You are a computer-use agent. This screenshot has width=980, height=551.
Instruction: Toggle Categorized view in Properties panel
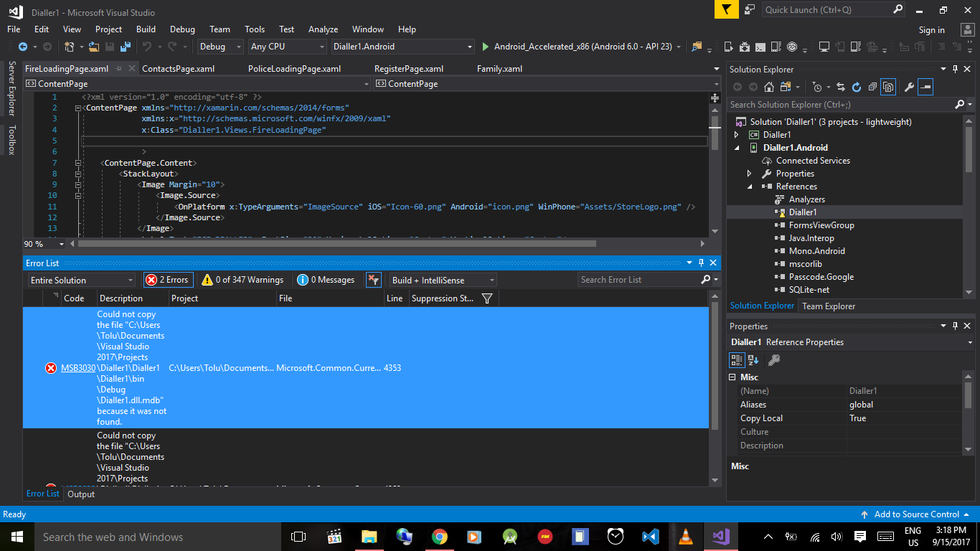pyautogui.click(x=737, y=359)
